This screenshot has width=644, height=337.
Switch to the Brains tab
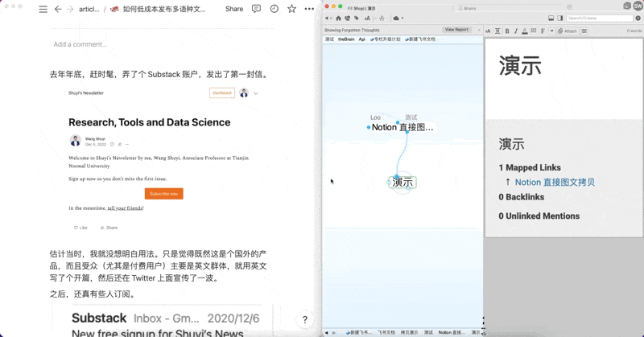(x=467, y=8)
